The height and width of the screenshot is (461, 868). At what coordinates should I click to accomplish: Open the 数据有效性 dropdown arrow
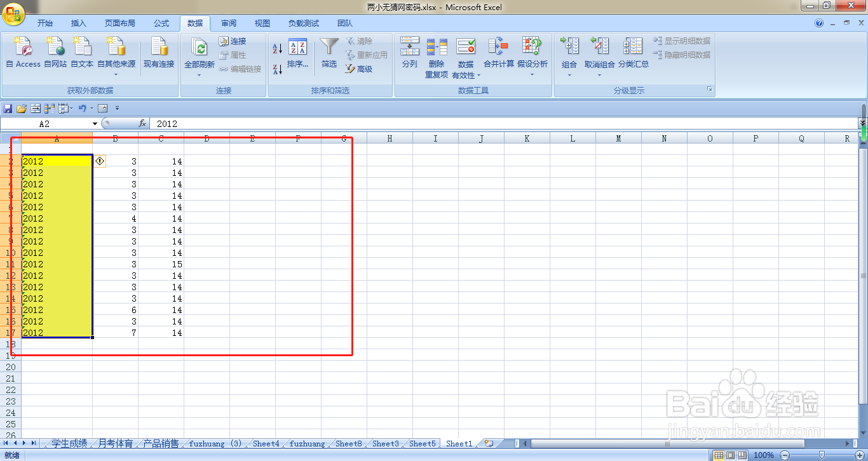coord(478,76)
